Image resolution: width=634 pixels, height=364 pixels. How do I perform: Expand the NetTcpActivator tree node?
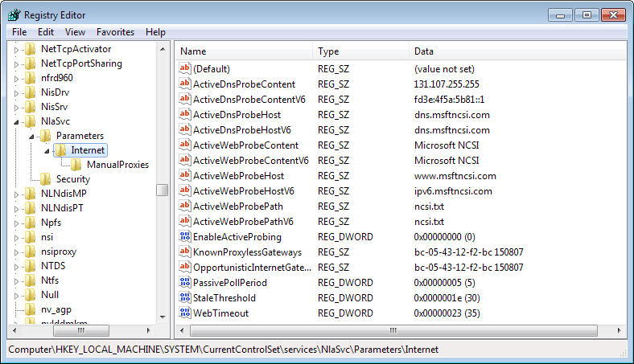[16, 50]
